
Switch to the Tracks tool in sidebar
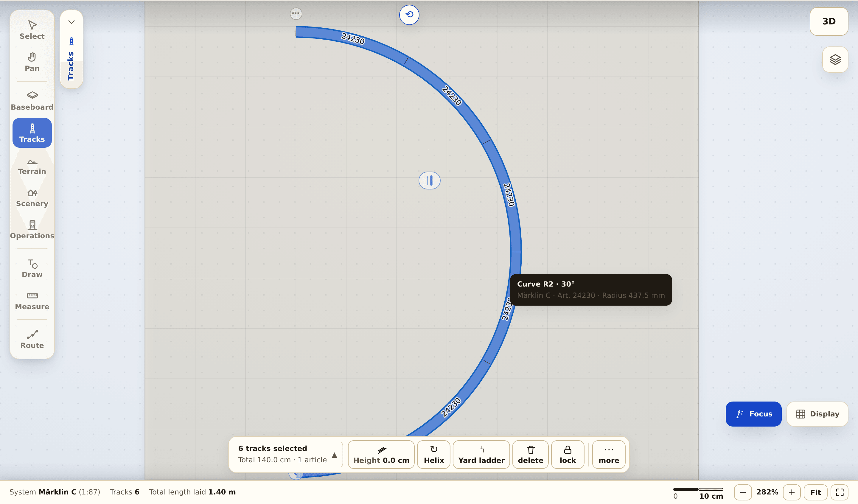pyautogui.click(x=32, y=133)
